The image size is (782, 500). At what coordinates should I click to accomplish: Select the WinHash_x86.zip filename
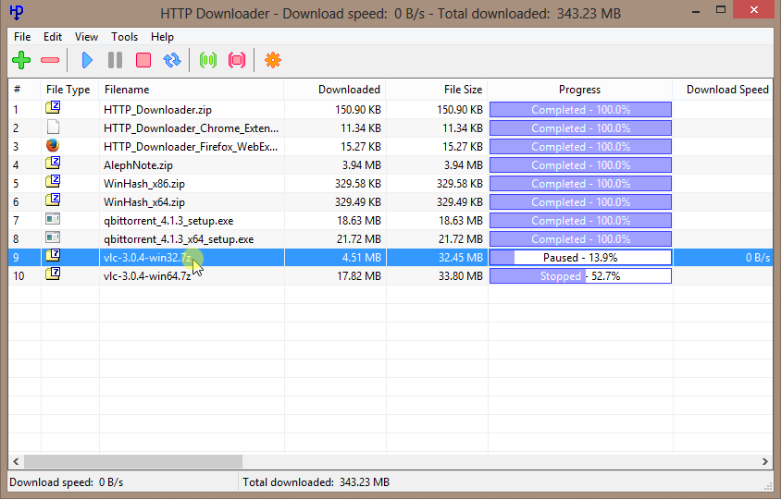tap(144, 183)
